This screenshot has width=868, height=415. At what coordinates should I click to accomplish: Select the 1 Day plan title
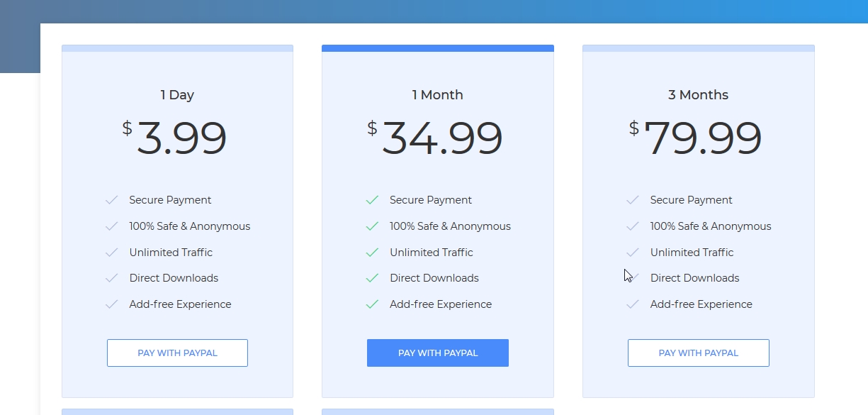[177, 95]
